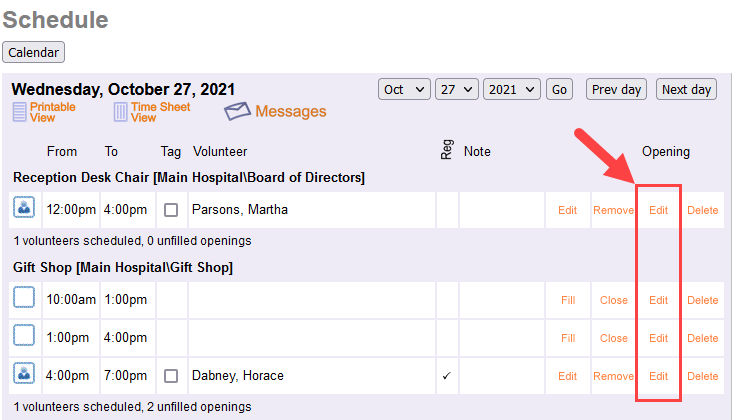Screen dimensions: 735x420
Task: Click Martha Parsons' volunteer icon
Action: click(24, 209)
